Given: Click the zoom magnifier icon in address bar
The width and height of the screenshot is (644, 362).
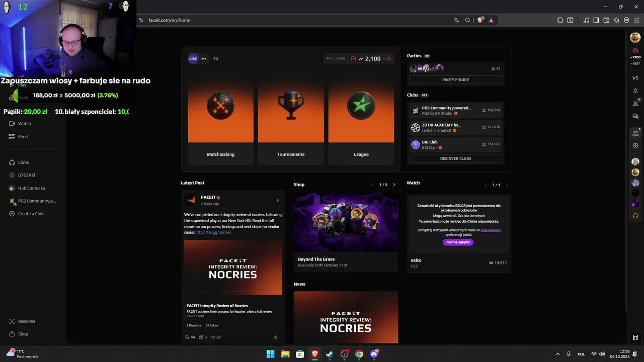Looking at the screenshot, I should (467, 20).
